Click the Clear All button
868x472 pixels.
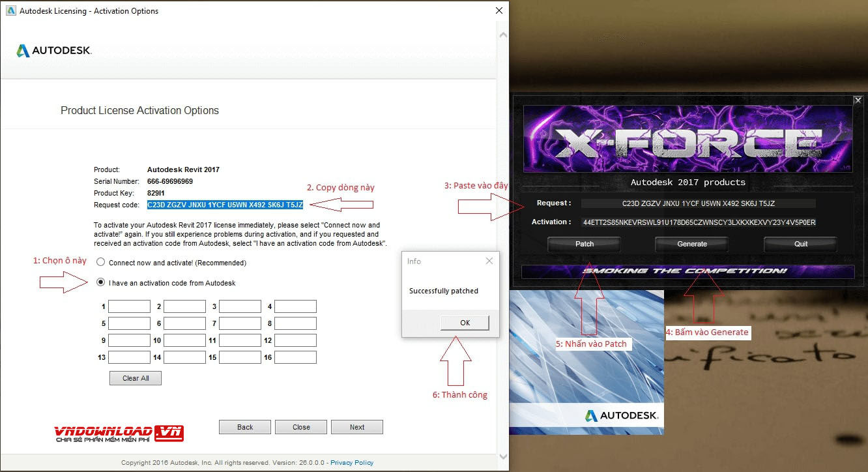click(136, 378)
